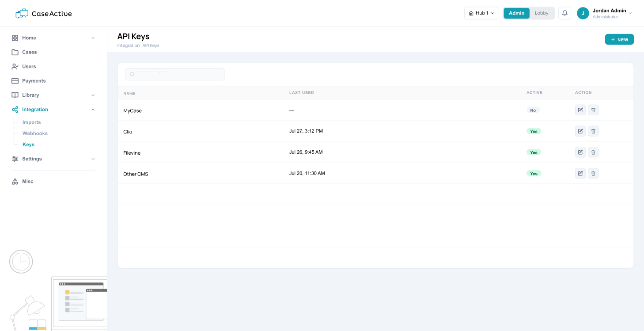
Task: Click Jul 26, 9:45 AM timestamp
Action: (x=306, y=152)
